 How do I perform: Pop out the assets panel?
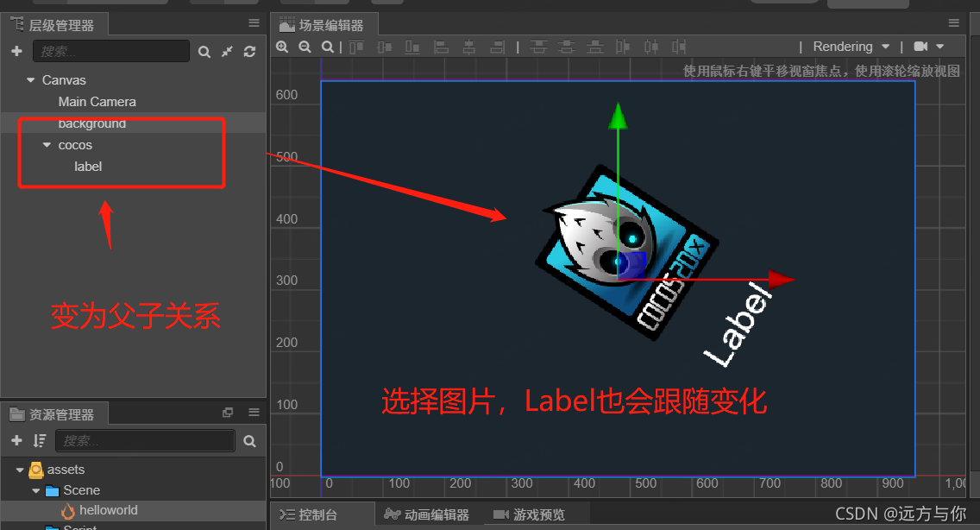228,413
